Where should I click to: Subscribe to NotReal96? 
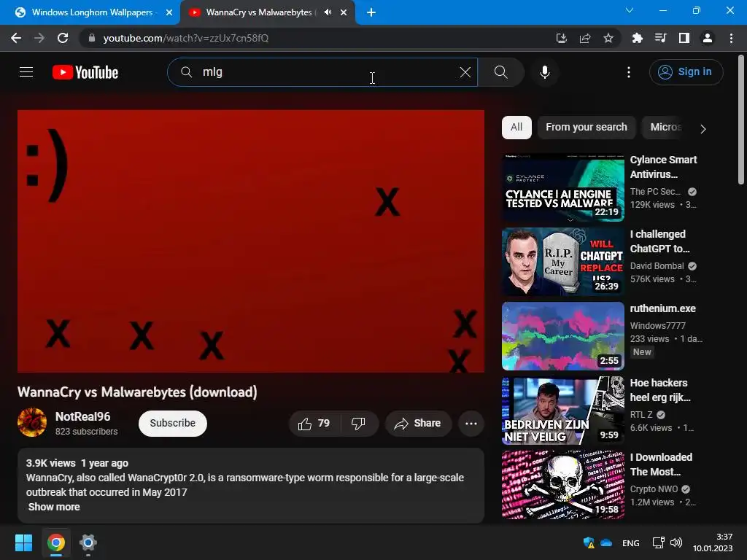[172, 424]
